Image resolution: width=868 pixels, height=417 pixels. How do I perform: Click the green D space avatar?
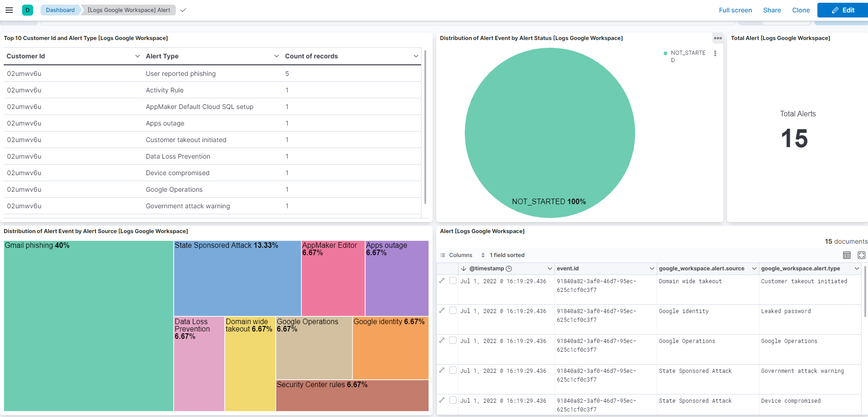pyautogui.click(x=28, y=10)
